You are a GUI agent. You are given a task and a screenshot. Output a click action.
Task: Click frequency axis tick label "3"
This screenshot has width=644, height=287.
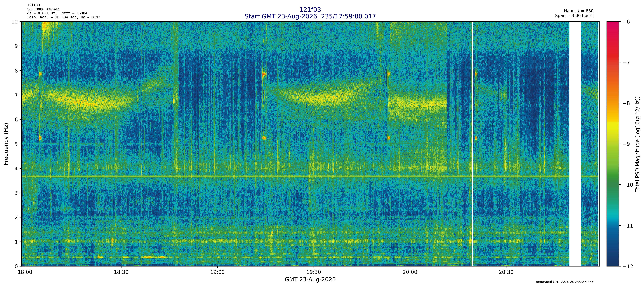pos(16,193)
